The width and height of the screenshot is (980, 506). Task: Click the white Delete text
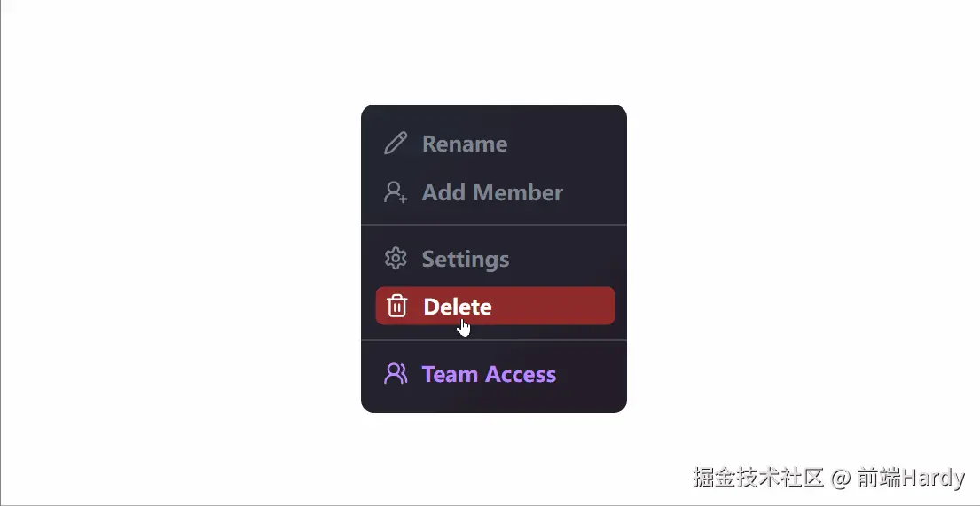tap(458, 306)
